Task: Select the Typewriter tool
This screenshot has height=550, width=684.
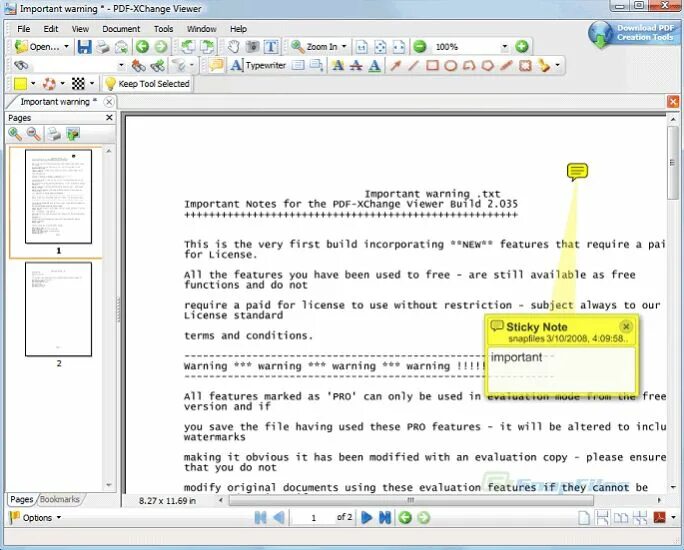Action: pyautogui.click(x=258, y=65)
